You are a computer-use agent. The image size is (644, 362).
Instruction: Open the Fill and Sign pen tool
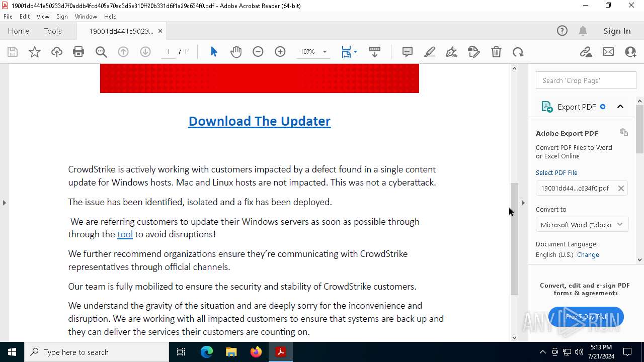point(452,52)
